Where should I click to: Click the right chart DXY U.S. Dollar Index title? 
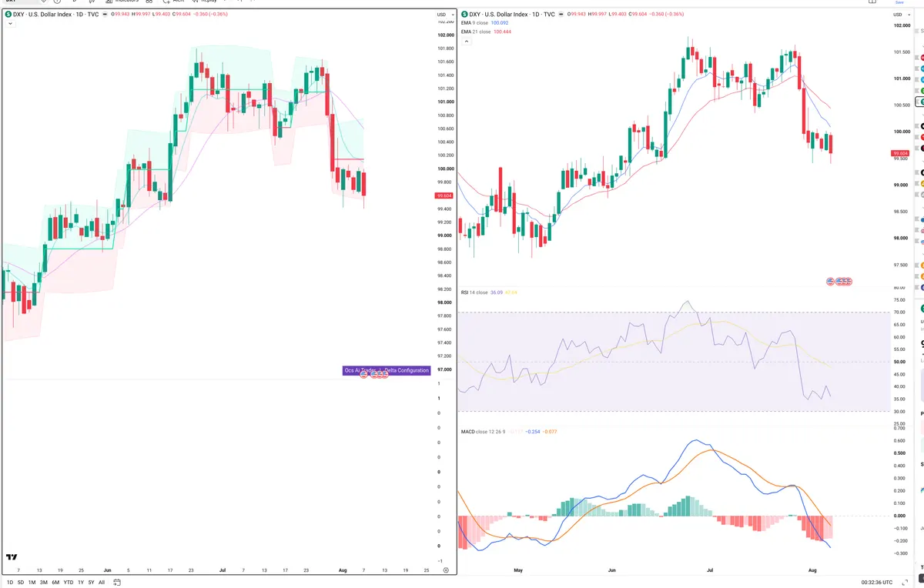pyautogui.click(x=512, y=15)
